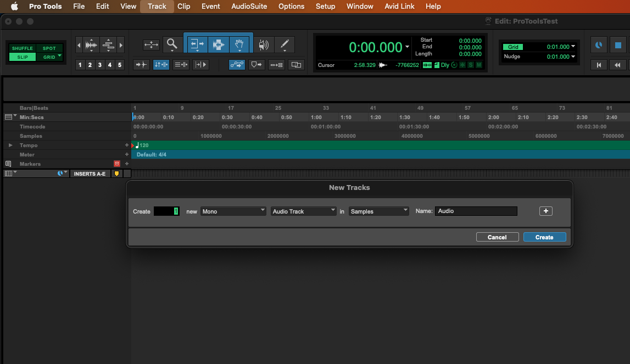Enable Spot edit mode
Screen dimensions: 630x364
[49, 48]
